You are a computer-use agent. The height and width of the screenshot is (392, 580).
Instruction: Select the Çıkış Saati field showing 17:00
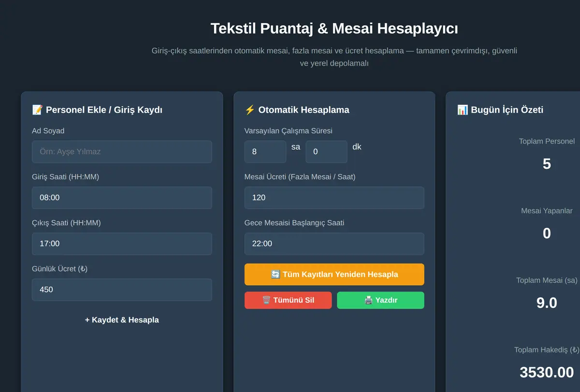pos(122,244)
